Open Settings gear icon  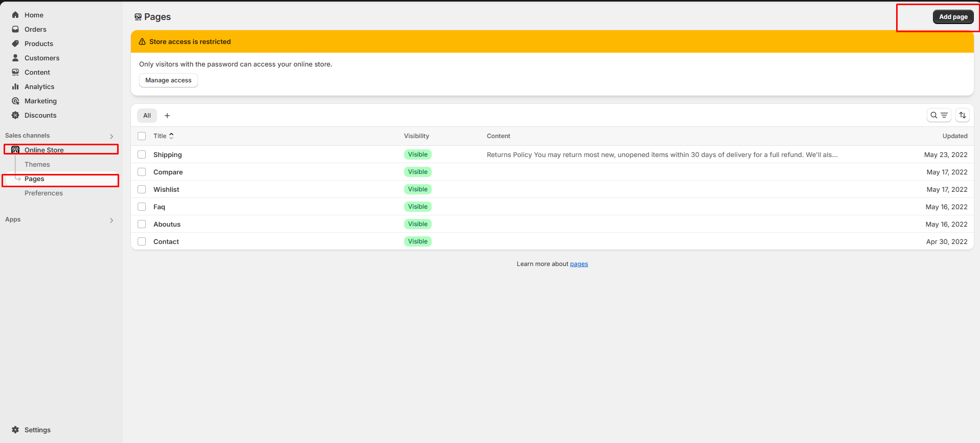coord(15,430)
